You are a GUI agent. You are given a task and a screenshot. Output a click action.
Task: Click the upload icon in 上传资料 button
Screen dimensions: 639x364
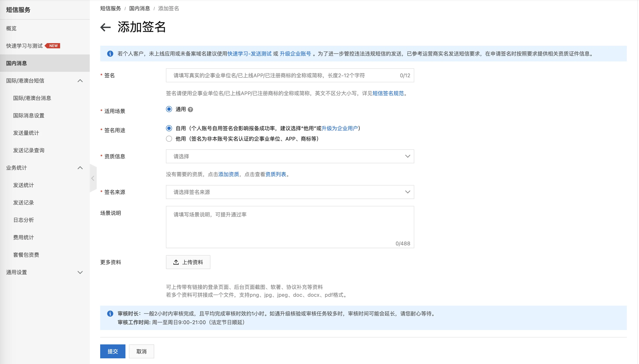(176, 262)
